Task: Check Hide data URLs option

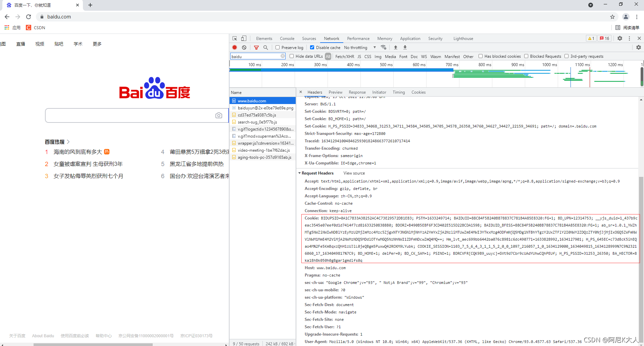Action: coord(292,56)
